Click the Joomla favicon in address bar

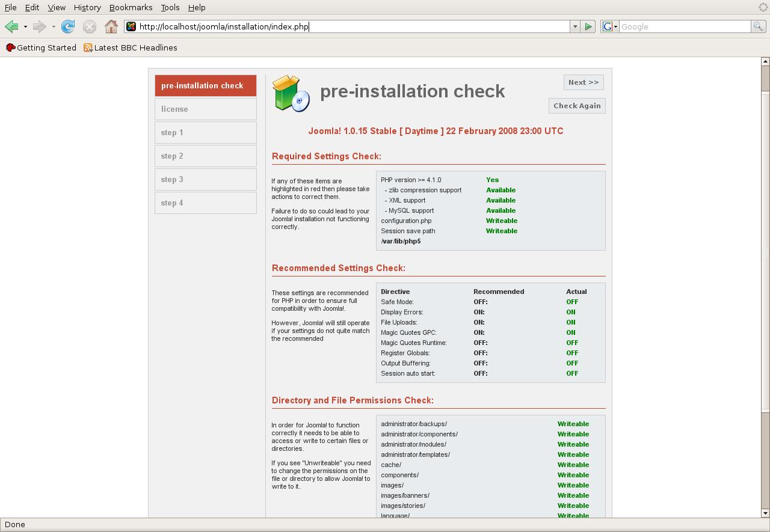click(x=131, y=26)
